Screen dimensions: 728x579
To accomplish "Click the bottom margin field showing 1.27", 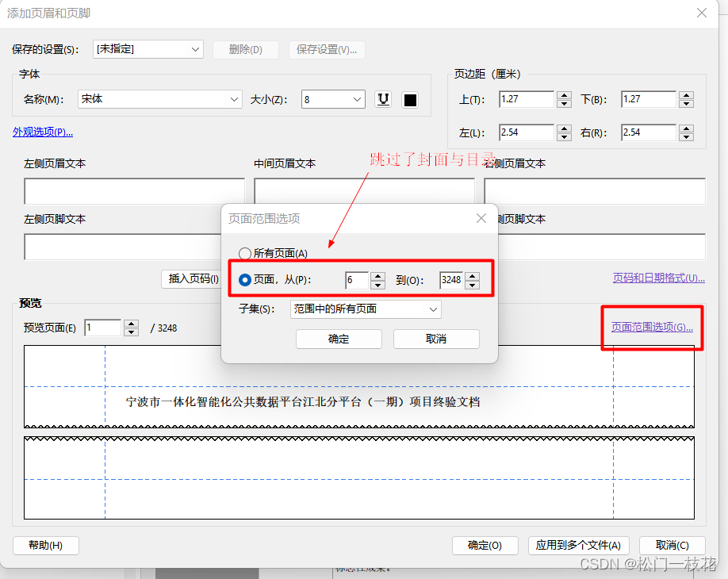I will [x=649, y=99].
